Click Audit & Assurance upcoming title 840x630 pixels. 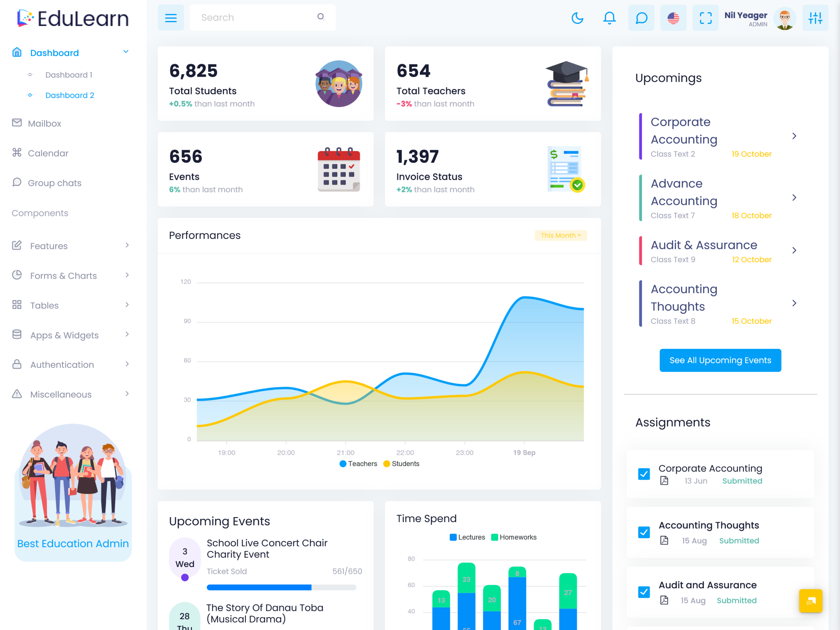tap(704, 245)
